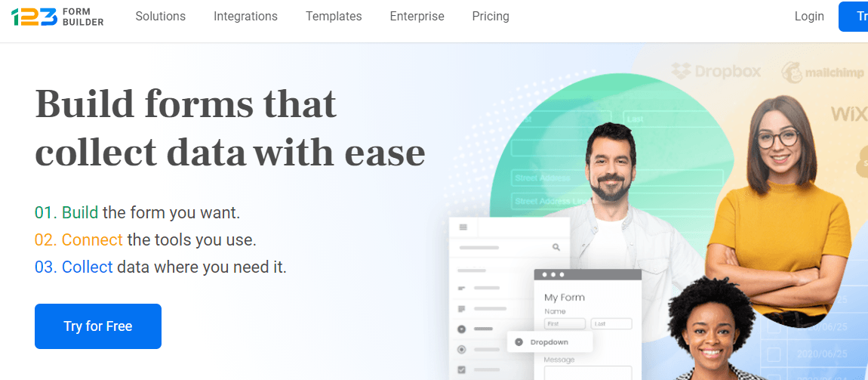Image resolution: width=868 pixels, height=380 pixels.
Task: Tick the checkbox field icon in the sidebar
Action: tap(462, 370)
